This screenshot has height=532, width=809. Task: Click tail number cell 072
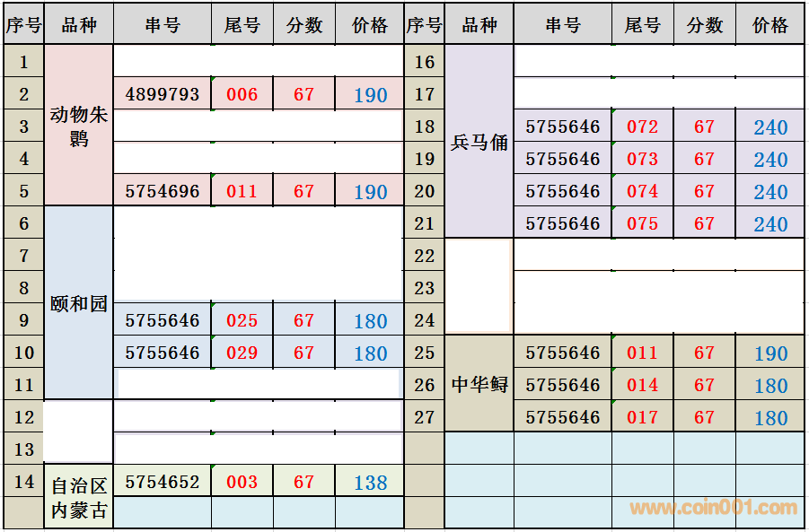(643, 126)
